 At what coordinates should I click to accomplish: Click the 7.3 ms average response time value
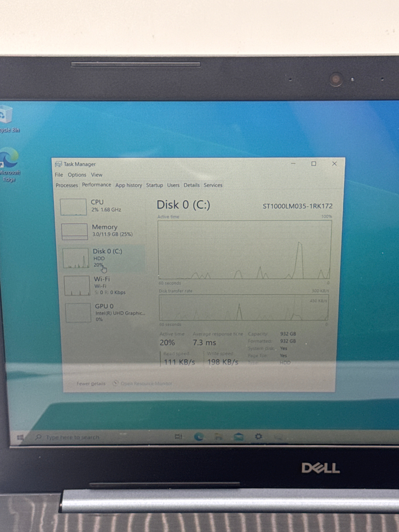[204, 343]
